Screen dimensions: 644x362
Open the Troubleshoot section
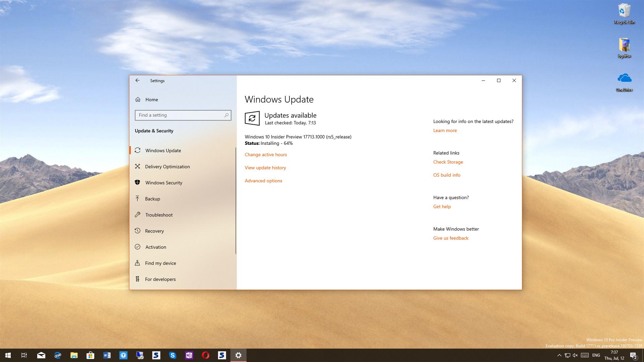pyautogui.click(x=183, y=215)
